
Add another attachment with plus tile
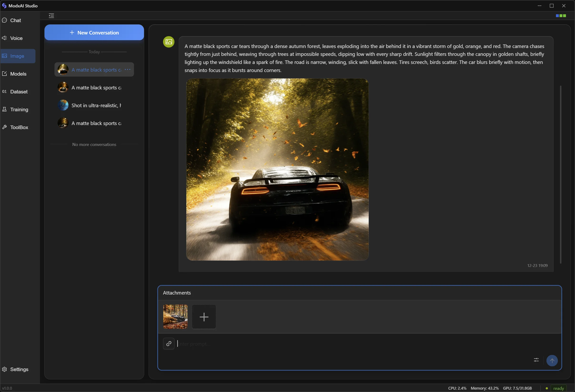[204, 317]
